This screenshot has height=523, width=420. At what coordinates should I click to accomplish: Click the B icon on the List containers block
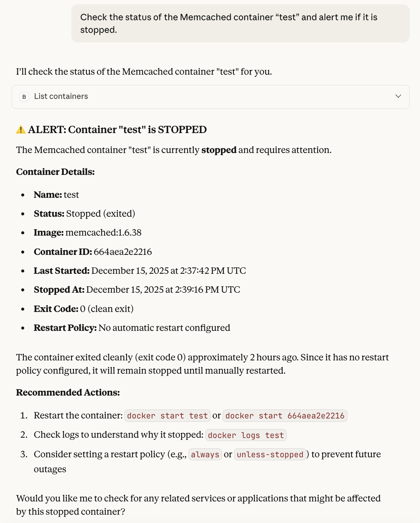[24, 97]
